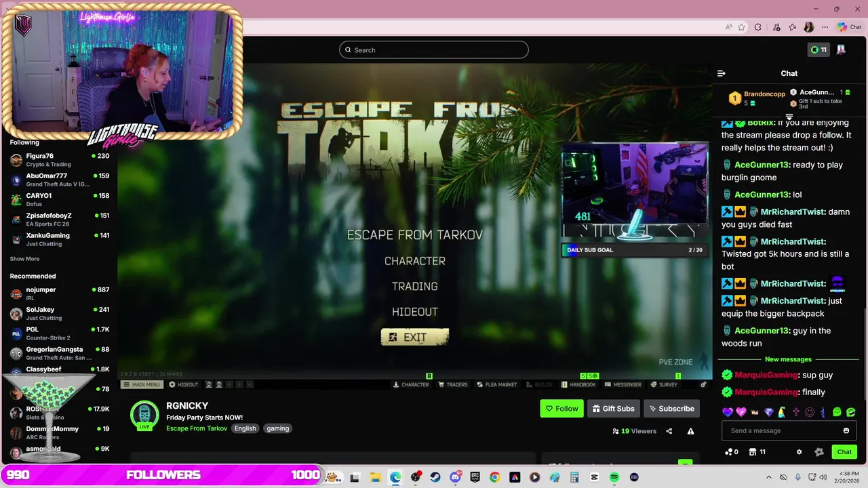Send the purple diamond emote
Viewport: 868px width, 488px height.
click(768, 412)
